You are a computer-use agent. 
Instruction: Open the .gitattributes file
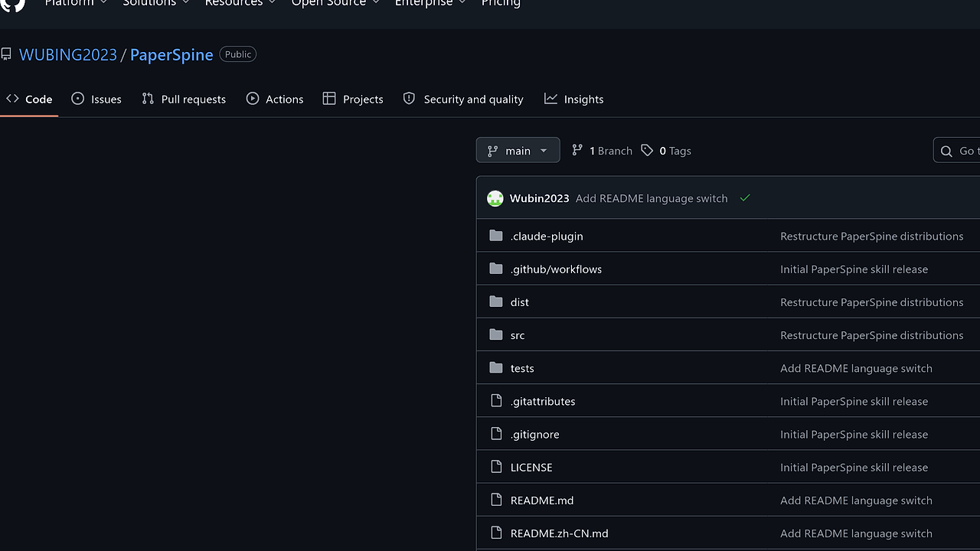[543, 401]
